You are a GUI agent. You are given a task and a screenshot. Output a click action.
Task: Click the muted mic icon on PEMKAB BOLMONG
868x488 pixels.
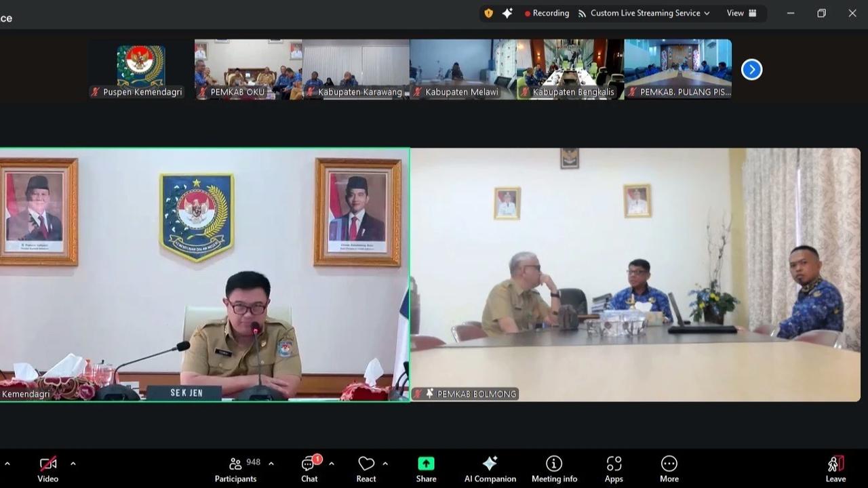coord(418,394)
